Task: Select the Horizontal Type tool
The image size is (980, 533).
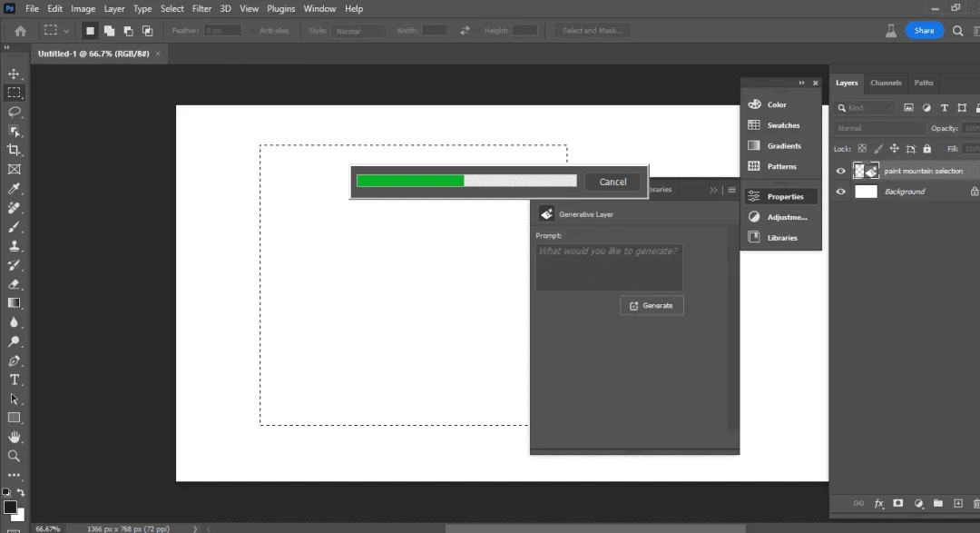Action: (14, 380)
